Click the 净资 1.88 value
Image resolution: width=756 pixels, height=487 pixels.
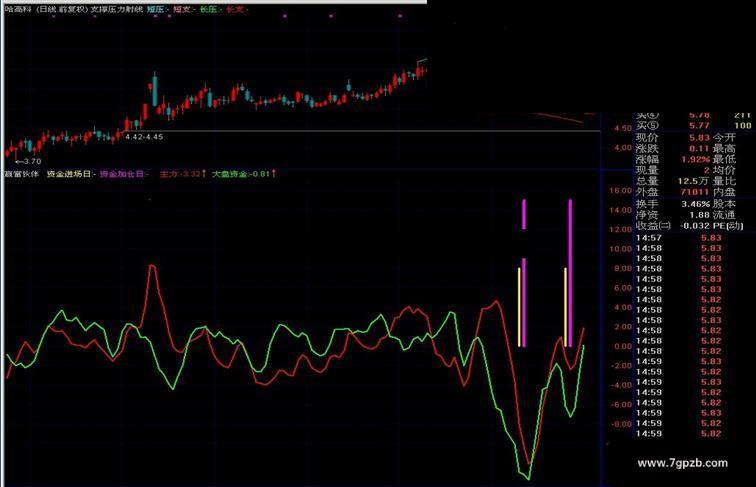point(699,215)
